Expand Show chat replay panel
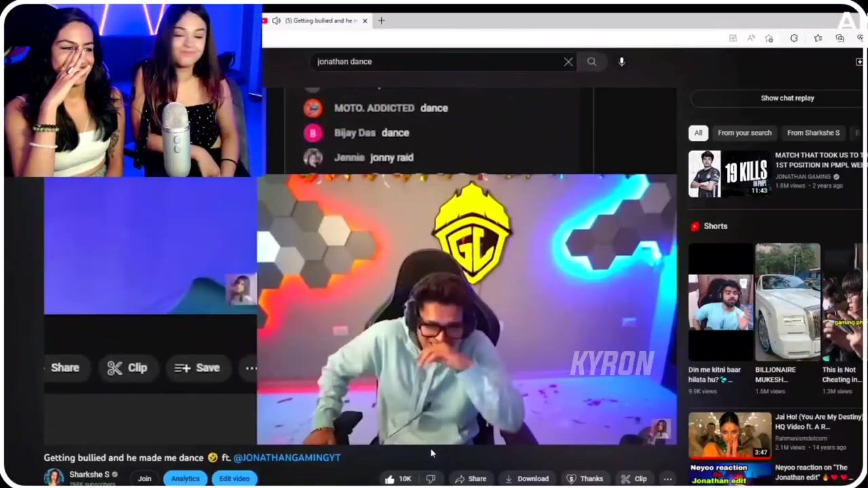The height and width of the screenshot is (488, 868). [x=787, y=98]
